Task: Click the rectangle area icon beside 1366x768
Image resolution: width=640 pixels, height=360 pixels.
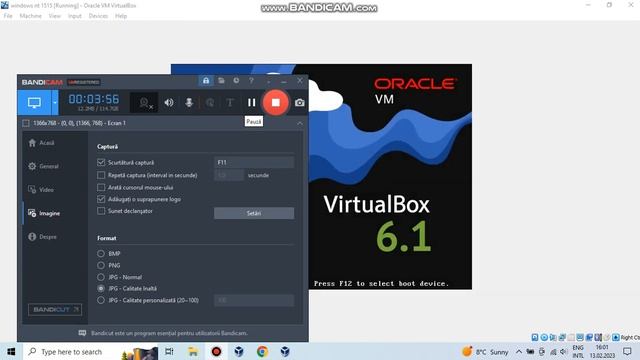Action: coord(26,123)
